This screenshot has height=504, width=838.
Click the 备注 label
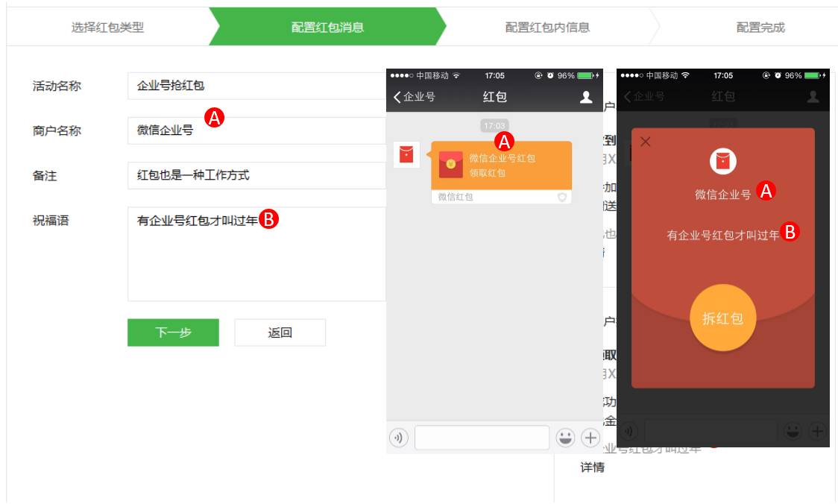coord(45,176)
